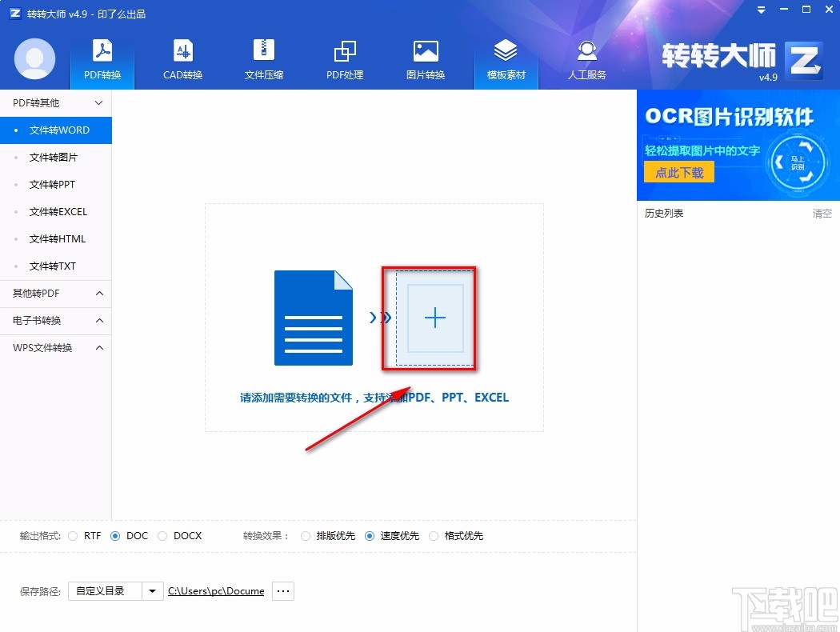Open the 图片转换 image converter
840x632 pixels.
(x=425, y=60)
